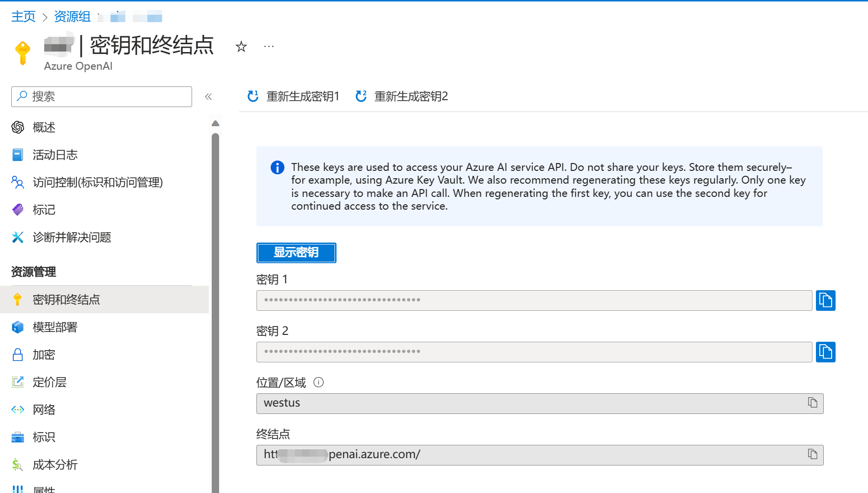Screen dimensions: 868x493
Task: Click the 主页 breadcrumb link
Action: click(x=24, y=17)
